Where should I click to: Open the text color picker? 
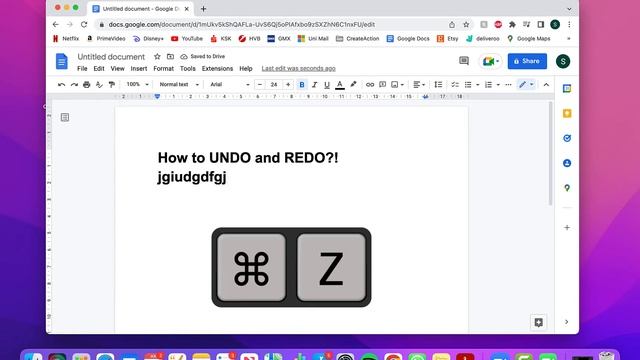340,84
